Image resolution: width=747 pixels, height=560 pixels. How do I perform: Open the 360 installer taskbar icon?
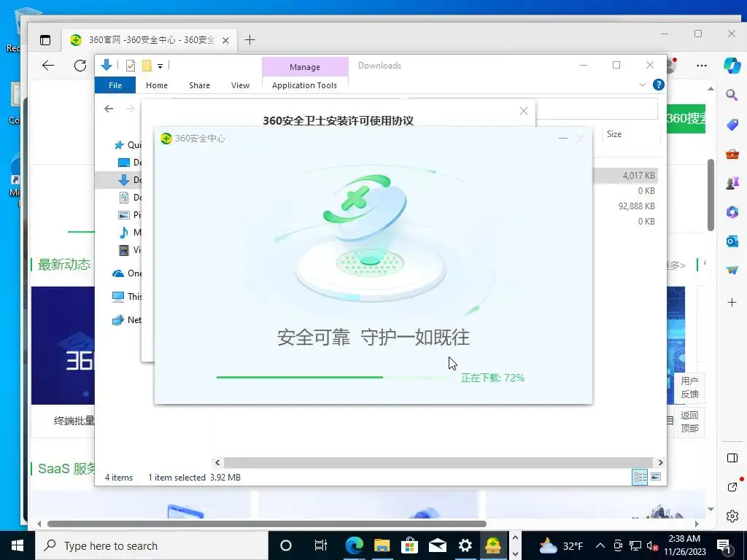(x=492, y=545)
